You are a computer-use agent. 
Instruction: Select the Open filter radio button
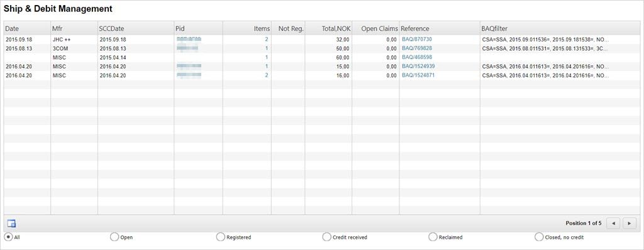(114, 237)
